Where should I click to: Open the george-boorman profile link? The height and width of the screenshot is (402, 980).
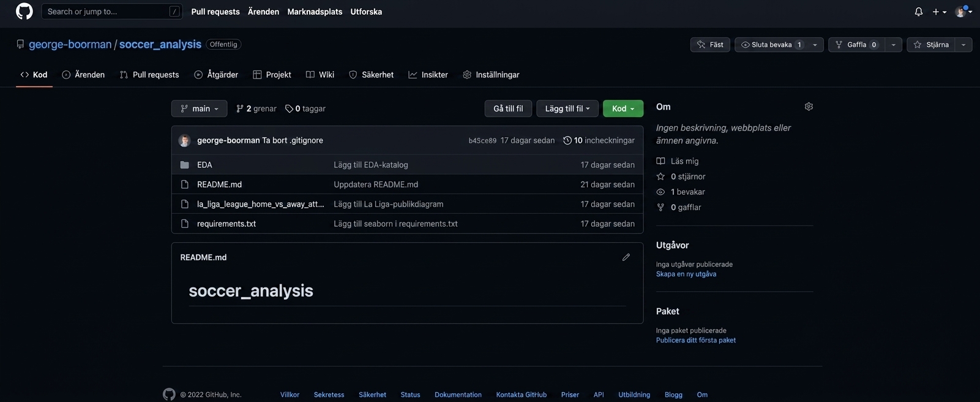pos(70,44)
